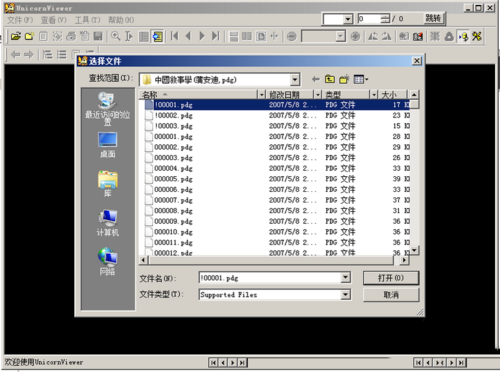Open the 修改日期 column filter dropdown arrow
The height and width of the screenshot is (372, 500).
[x=318, y=95]
